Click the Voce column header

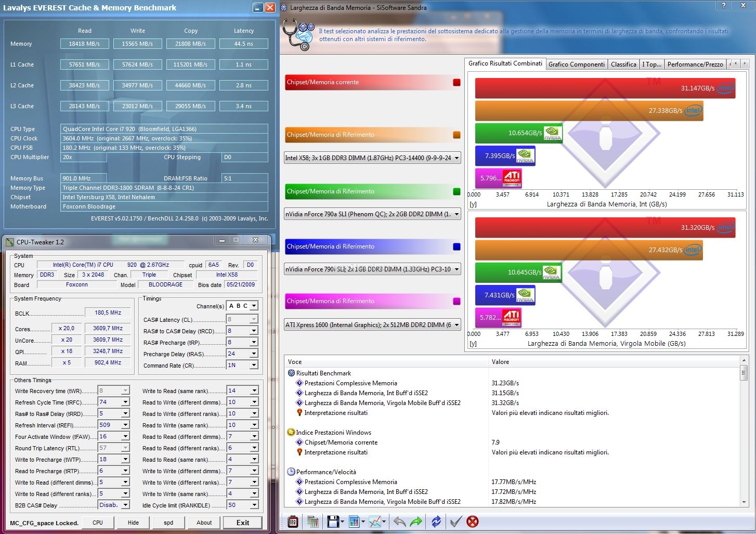click(386, 361)
